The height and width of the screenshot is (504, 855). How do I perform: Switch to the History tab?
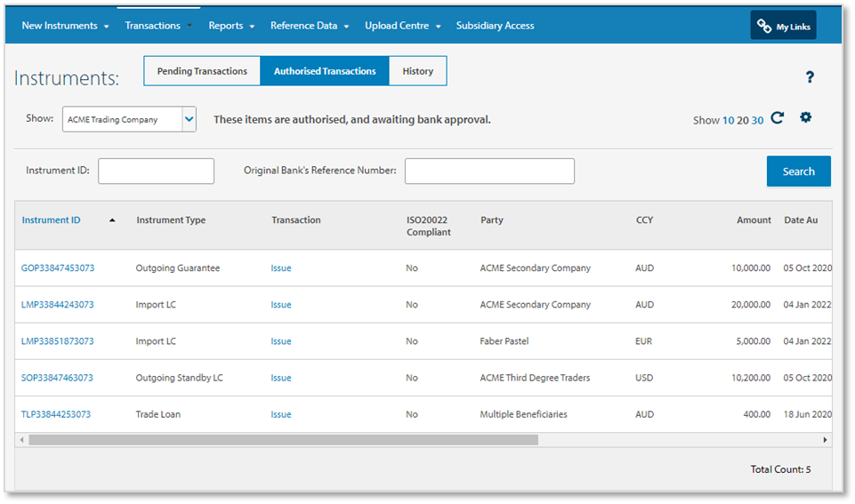point(417,71)
